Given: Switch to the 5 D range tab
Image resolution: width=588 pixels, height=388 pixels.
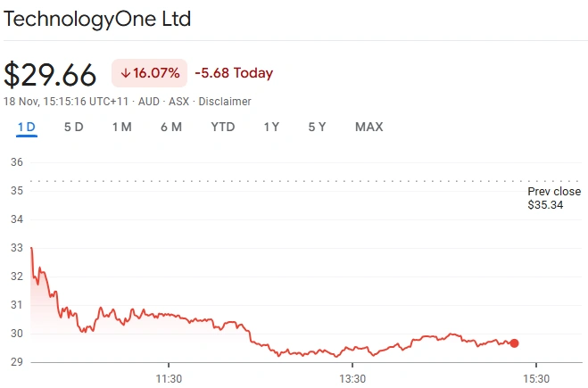Looking at the screenshot, I should (73, 127).
